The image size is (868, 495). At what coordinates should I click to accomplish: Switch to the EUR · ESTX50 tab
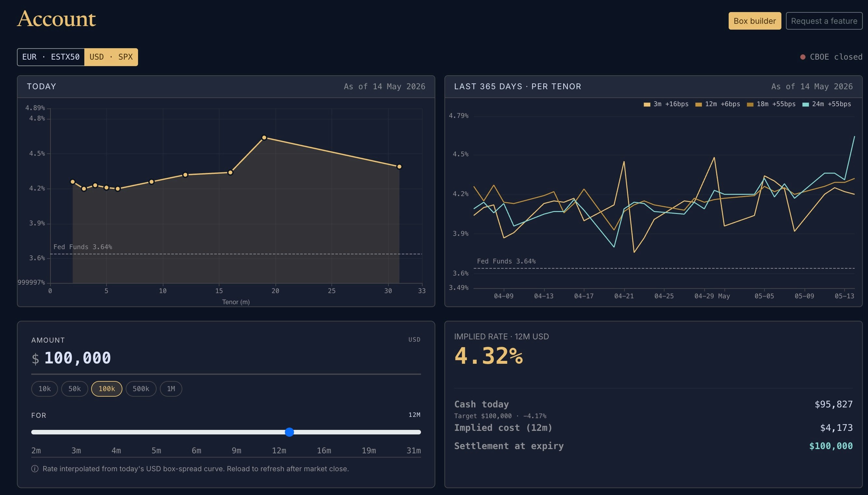coord(51,57)
